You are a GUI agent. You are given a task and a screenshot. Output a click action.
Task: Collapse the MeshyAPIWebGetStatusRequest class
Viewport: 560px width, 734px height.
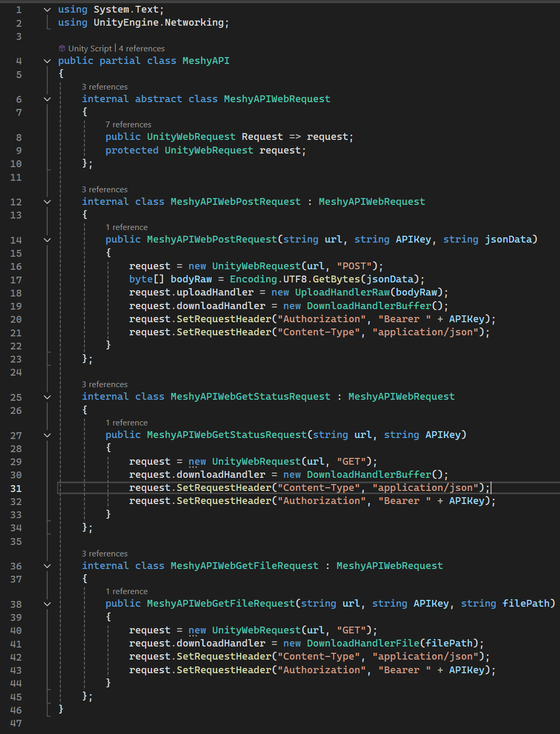pyautogui.click(x=47, y=397)
